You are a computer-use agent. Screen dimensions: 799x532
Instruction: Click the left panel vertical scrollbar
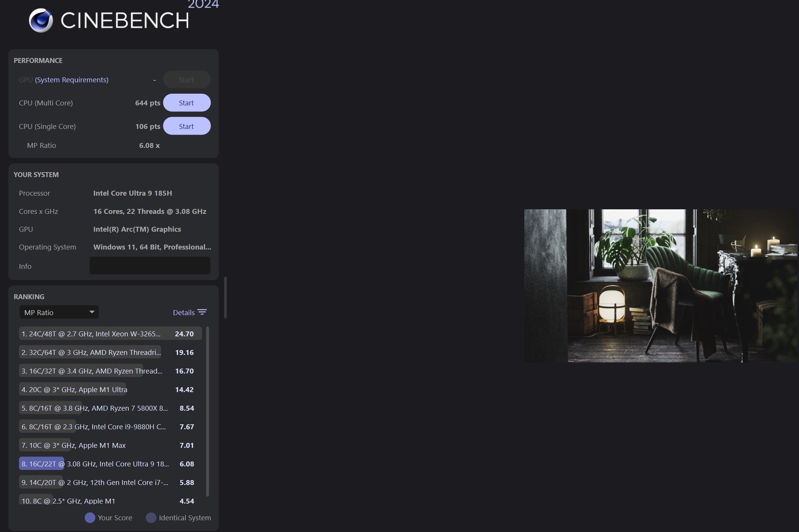pos(225,298)
